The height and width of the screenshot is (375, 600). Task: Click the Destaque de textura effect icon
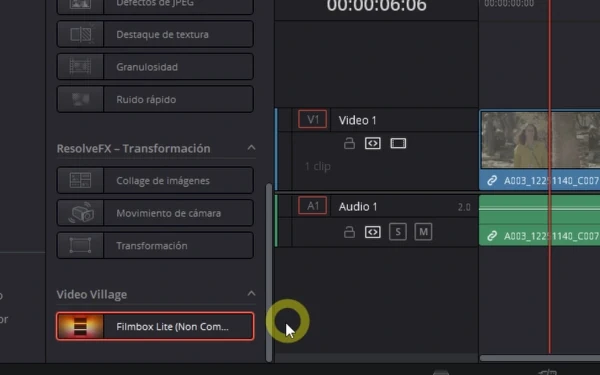pos(80,34)
